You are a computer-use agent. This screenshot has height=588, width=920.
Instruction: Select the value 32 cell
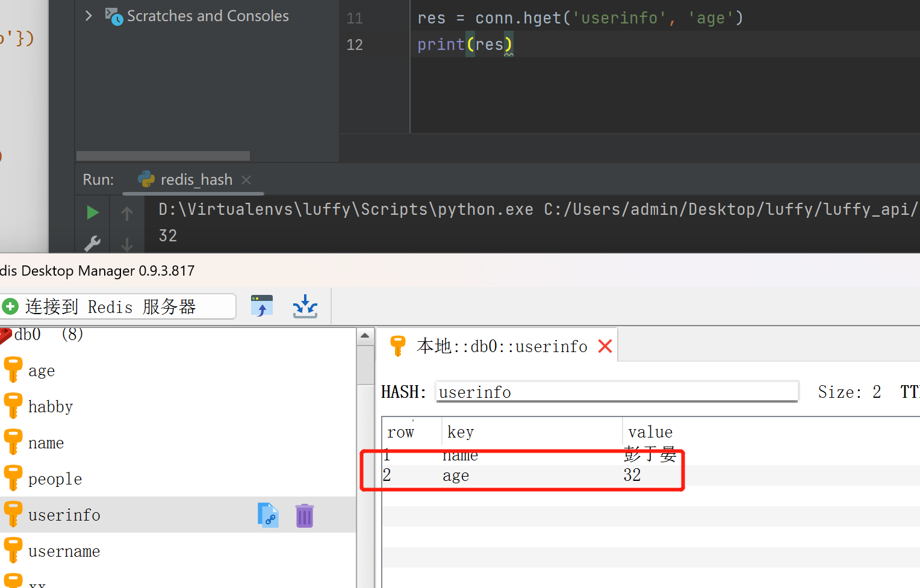[x=632, y=475]
